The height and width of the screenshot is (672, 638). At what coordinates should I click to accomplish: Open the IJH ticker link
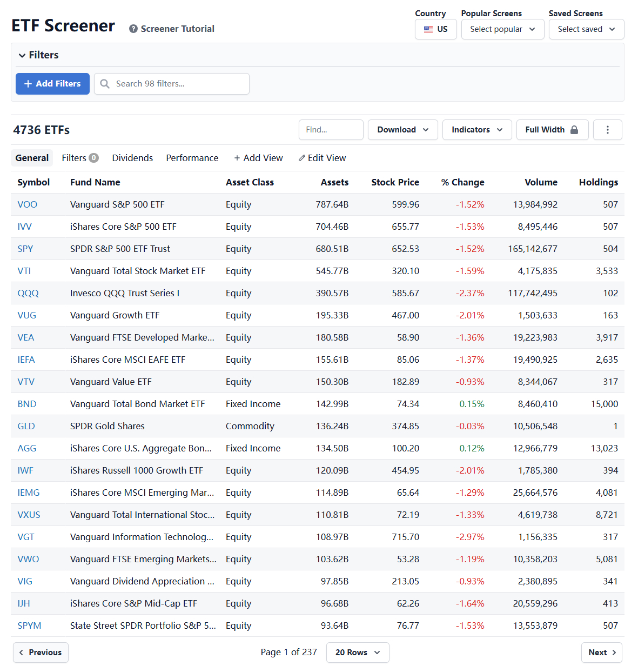pos(24,603)
